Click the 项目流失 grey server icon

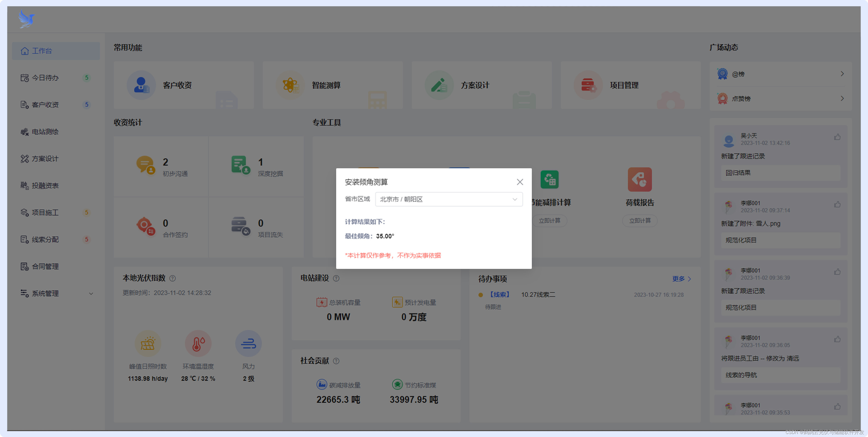(x=241, y=226)
